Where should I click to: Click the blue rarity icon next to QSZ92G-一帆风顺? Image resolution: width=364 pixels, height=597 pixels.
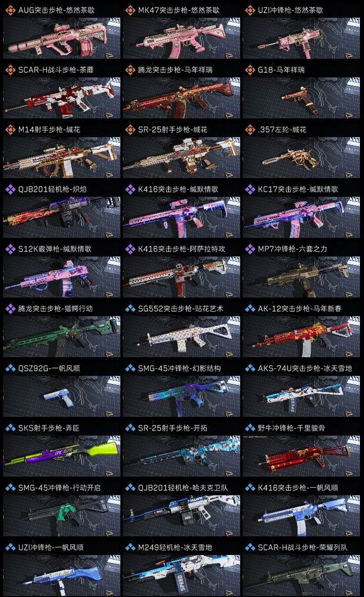pos(10,368)
